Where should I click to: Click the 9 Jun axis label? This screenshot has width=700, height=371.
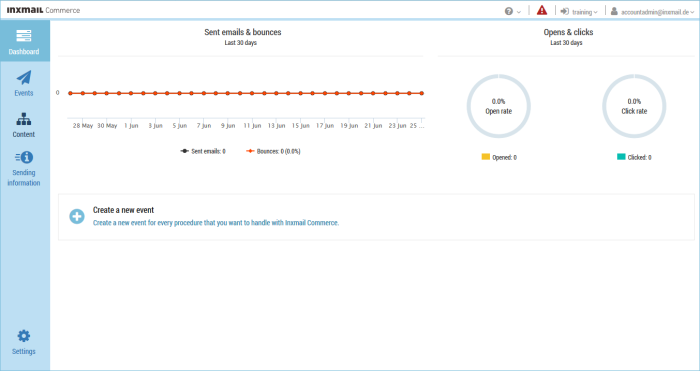pyautogui.click(x=228, y=126)
